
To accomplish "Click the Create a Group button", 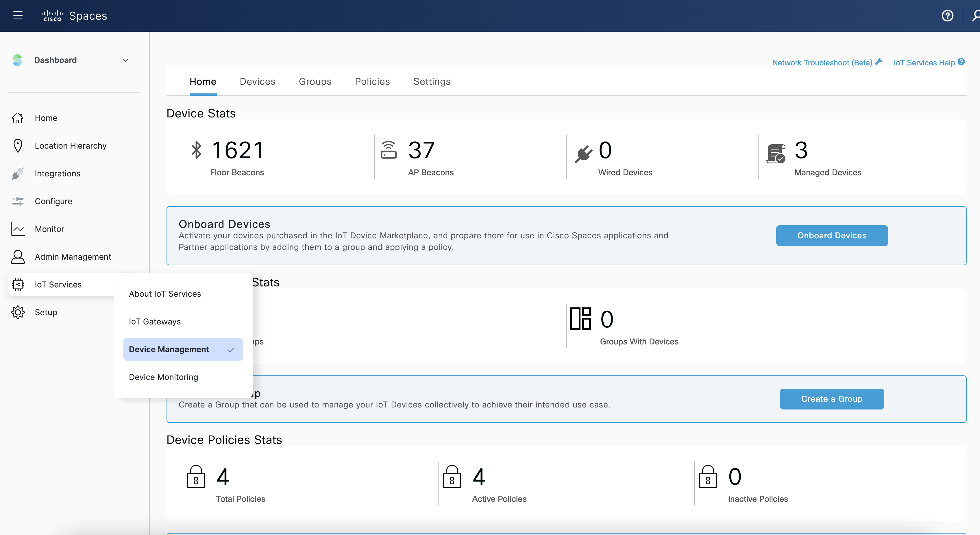I will click(832, 399).
